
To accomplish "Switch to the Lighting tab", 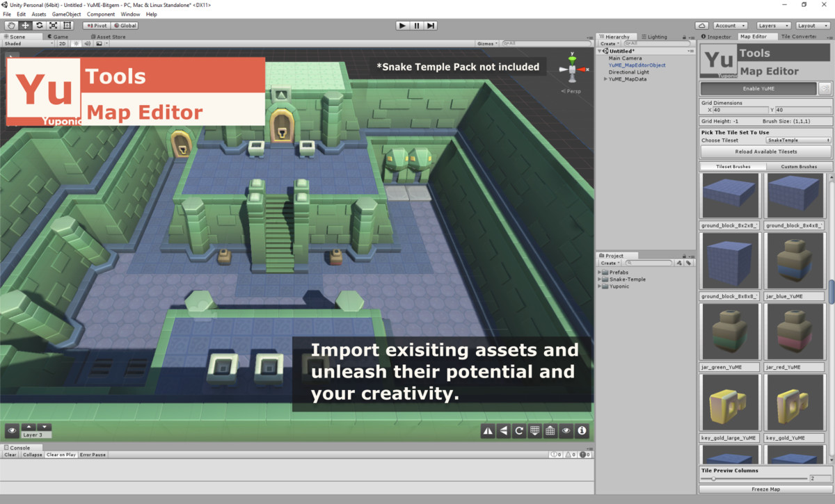I will click(x=654, y=37).
